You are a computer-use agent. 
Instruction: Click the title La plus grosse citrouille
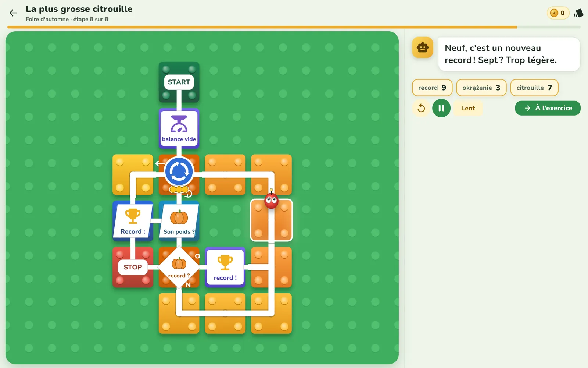(79, 9)
